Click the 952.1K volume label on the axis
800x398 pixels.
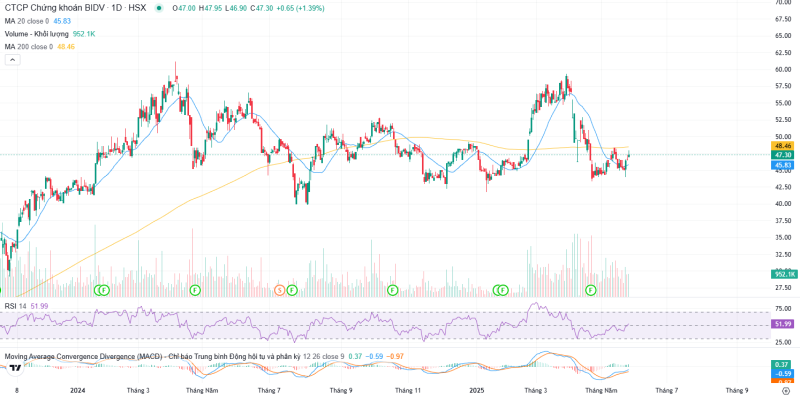click(783, 275)
